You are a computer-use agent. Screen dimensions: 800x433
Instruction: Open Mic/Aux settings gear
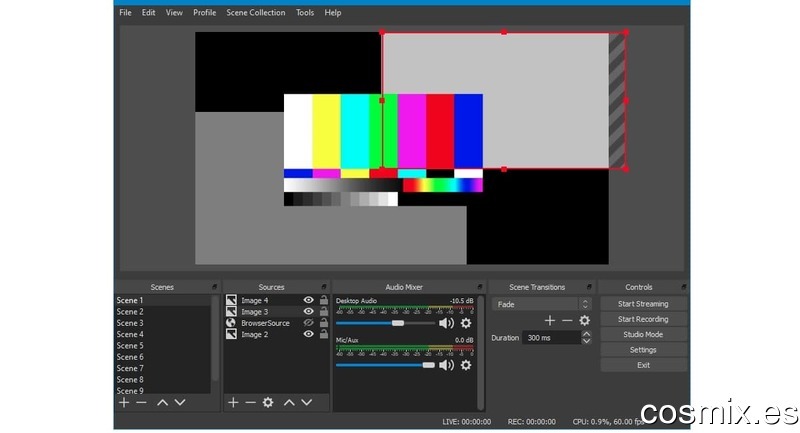tap(466, 365)
